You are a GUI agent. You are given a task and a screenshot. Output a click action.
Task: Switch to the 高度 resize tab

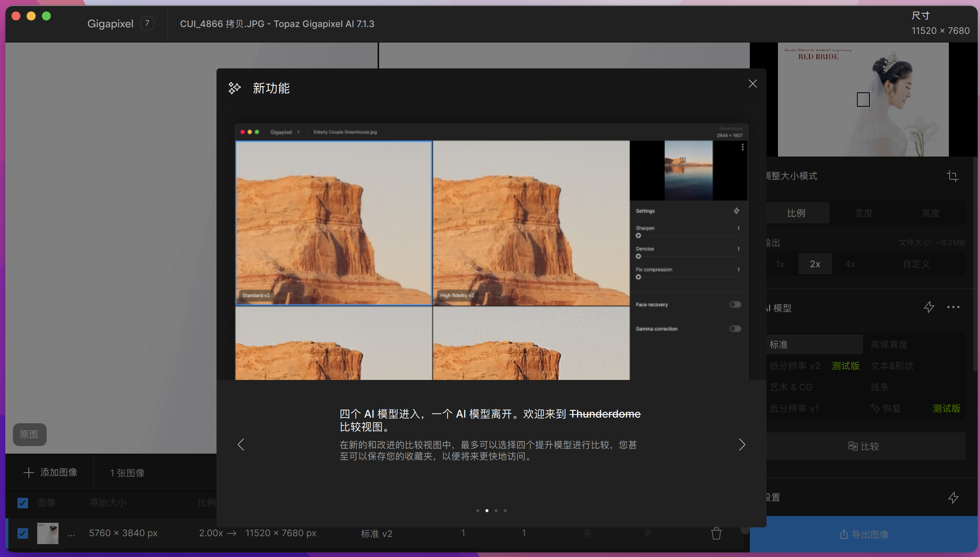(930, 213)
